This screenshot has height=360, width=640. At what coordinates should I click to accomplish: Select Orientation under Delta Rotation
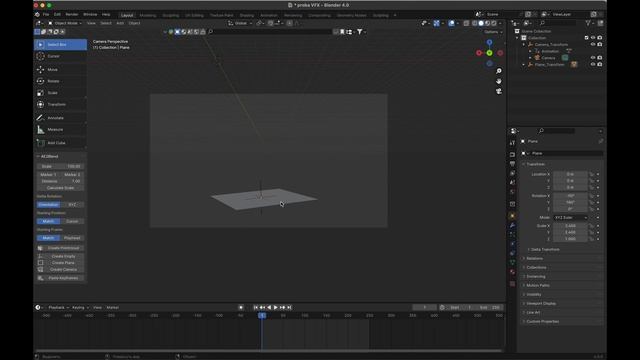[48, 204]
